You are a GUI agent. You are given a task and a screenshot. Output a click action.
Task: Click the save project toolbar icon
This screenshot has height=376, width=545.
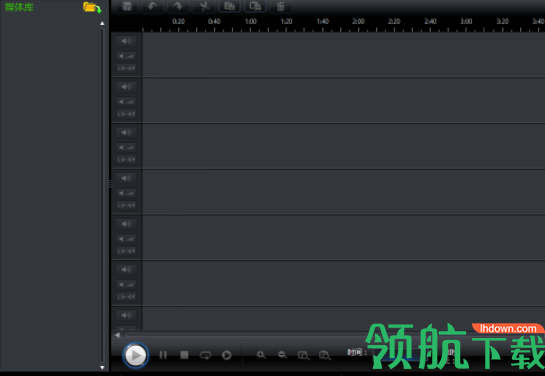[127, 6]
